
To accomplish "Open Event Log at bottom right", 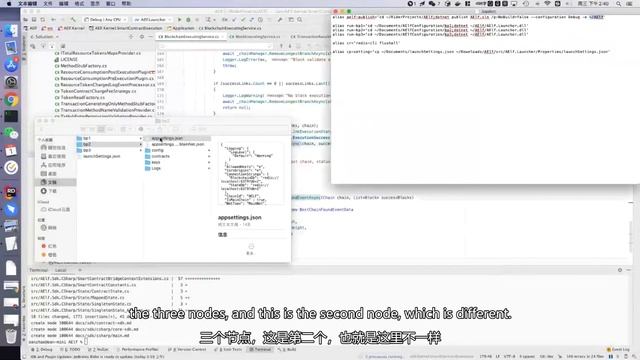I will coord(619,350).
